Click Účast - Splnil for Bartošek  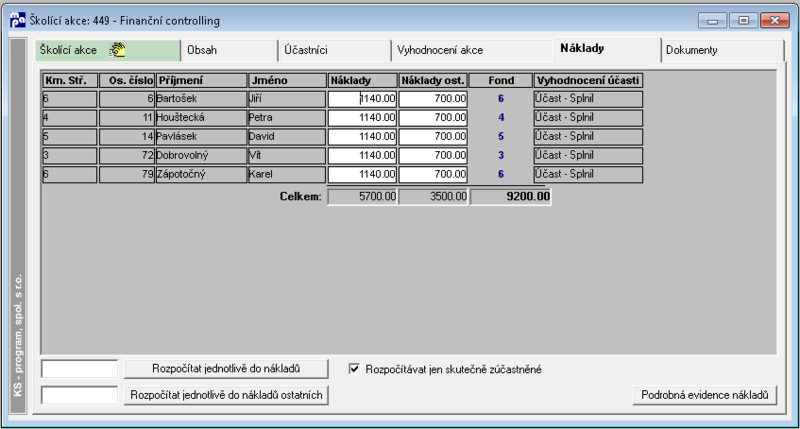(x=588, y=99)
